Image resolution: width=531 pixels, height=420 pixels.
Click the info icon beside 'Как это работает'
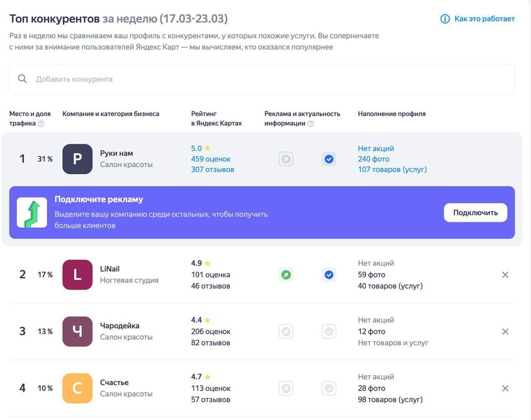click(x=445, y=19)
